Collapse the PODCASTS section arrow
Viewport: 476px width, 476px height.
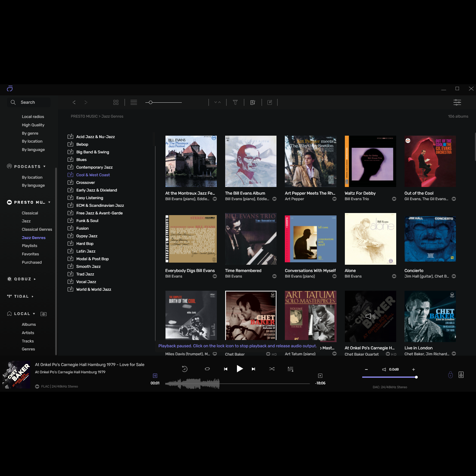tap(44, 167)
